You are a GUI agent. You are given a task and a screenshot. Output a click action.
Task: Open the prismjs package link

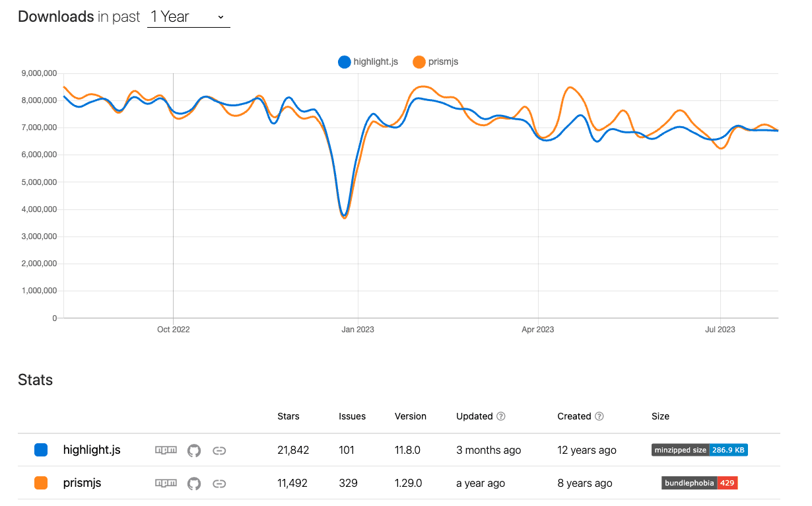click(x=82, y=483)
